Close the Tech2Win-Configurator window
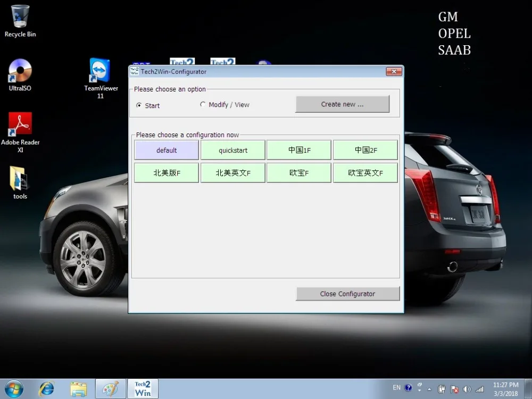The height and width of the screenshot is (399, 532). [394, 71]
